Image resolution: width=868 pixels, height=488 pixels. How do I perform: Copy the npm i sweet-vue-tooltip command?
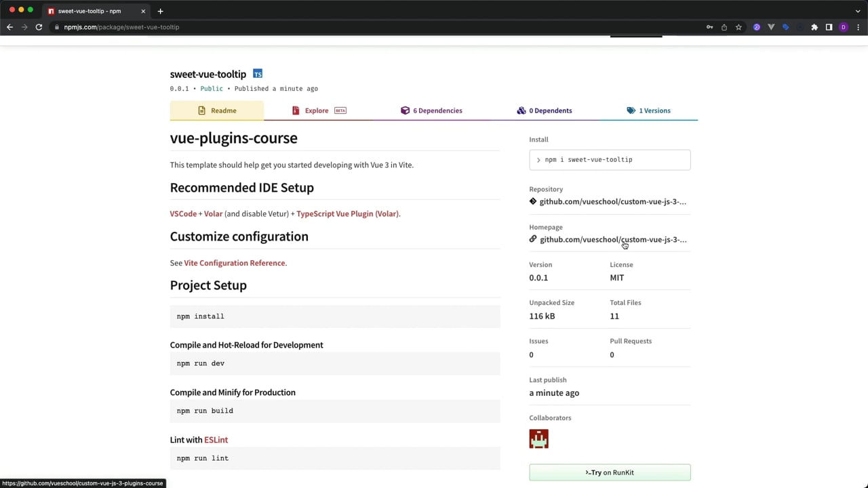coord(610,159)
